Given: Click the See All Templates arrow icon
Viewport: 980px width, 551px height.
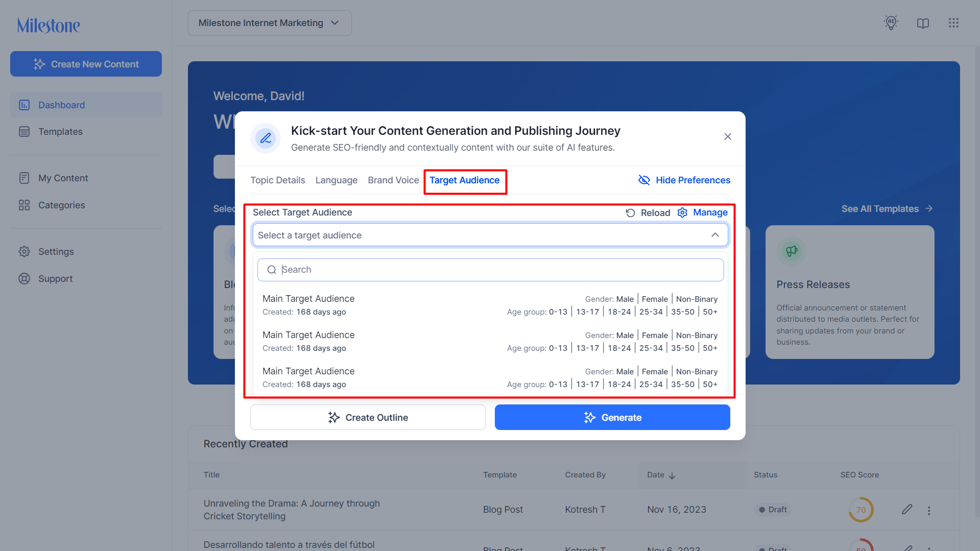Looking at the screenshot, I should 929,208.
